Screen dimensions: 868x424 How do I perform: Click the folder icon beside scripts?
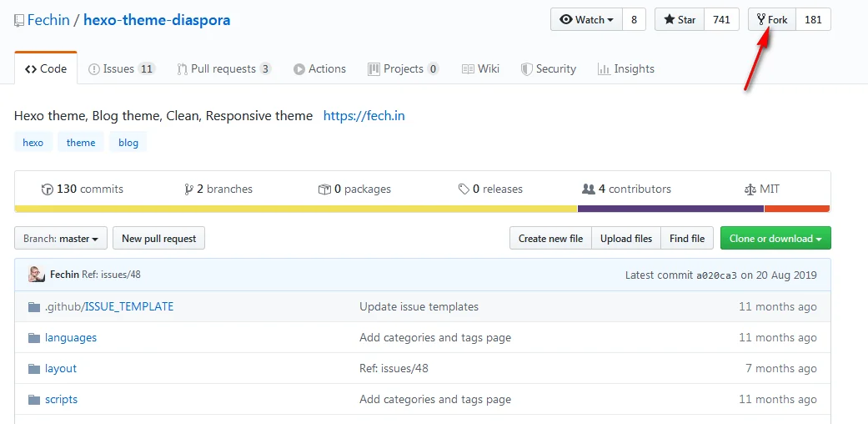point(34,400)
